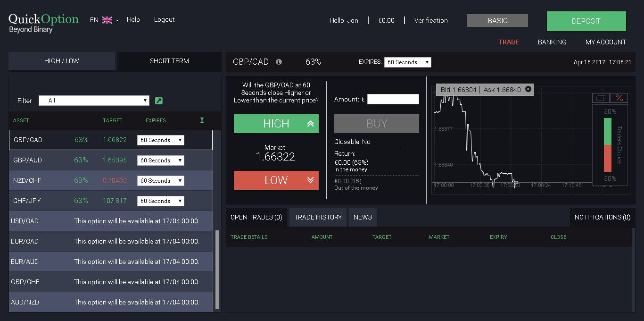
Task: Click the BASIC account level button
Action: click(497, 21)
